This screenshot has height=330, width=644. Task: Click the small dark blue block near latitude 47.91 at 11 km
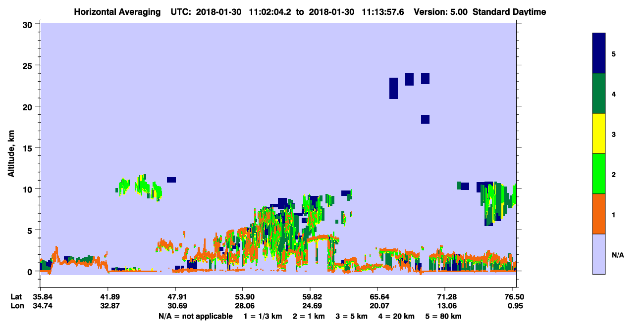[171, 180]
